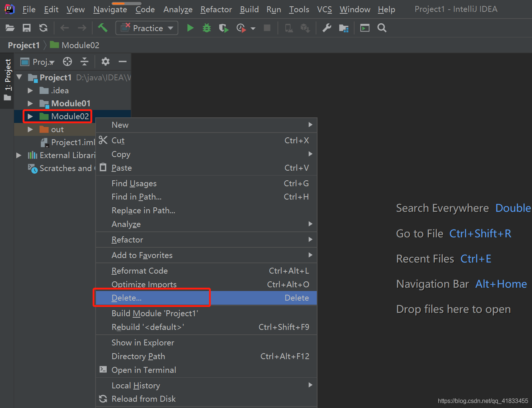Open the Help menu

pyautogui.click(x=386, y=9)
